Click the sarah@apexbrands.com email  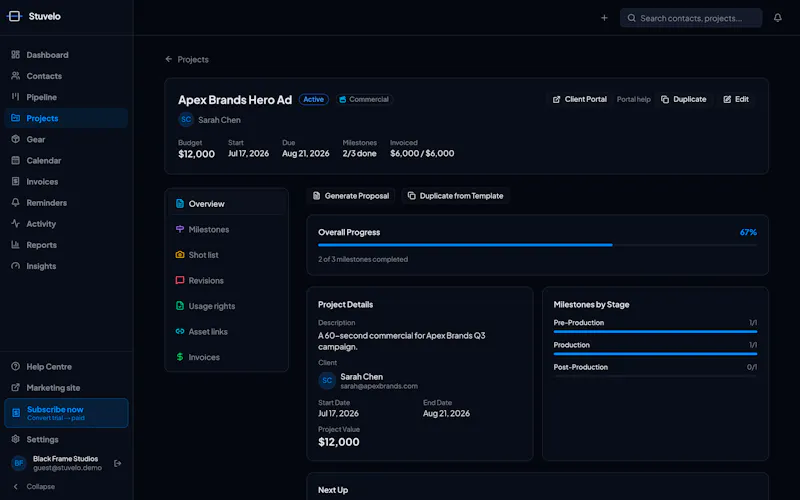[x=379, y=386]
